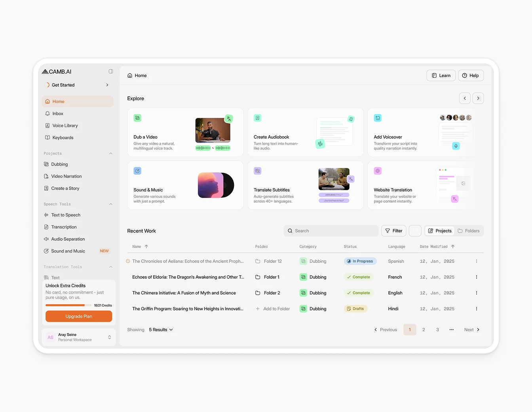Open Voice Library in the sidebar
532x412 pixels.
tap(65, 126)
